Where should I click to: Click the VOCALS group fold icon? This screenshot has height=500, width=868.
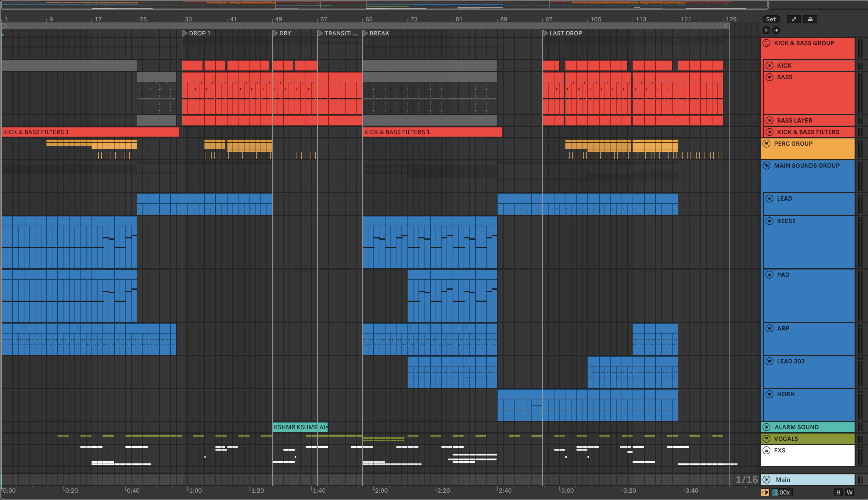point(766,438)
